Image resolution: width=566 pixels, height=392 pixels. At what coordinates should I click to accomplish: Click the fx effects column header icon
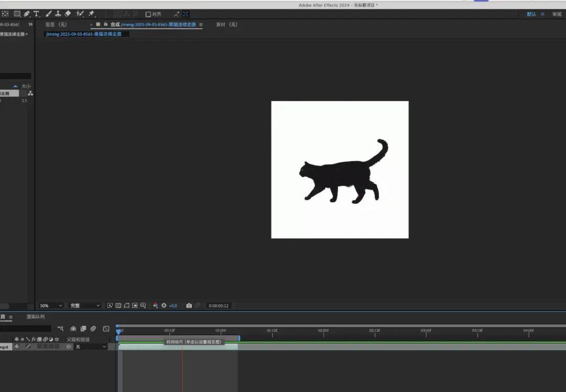pos(34,339)
